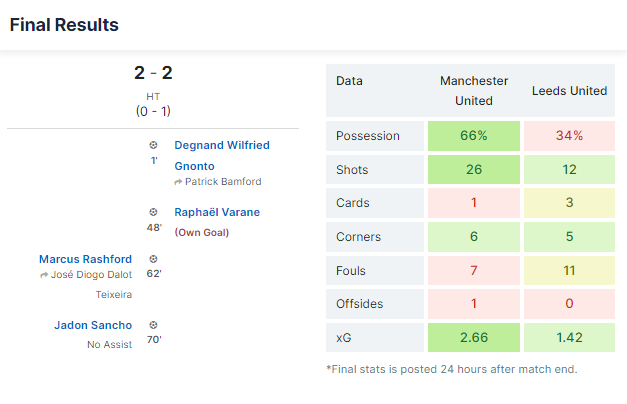Click the goal ball icon at 48'
627x404 pixels.
coord(153,212)
